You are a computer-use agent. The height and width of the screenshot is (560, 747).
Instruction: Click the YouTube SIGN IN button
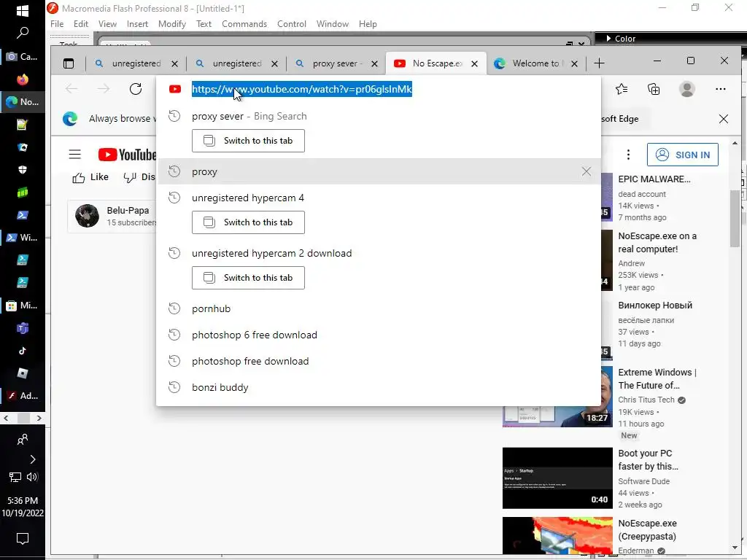tap(682, 155)
